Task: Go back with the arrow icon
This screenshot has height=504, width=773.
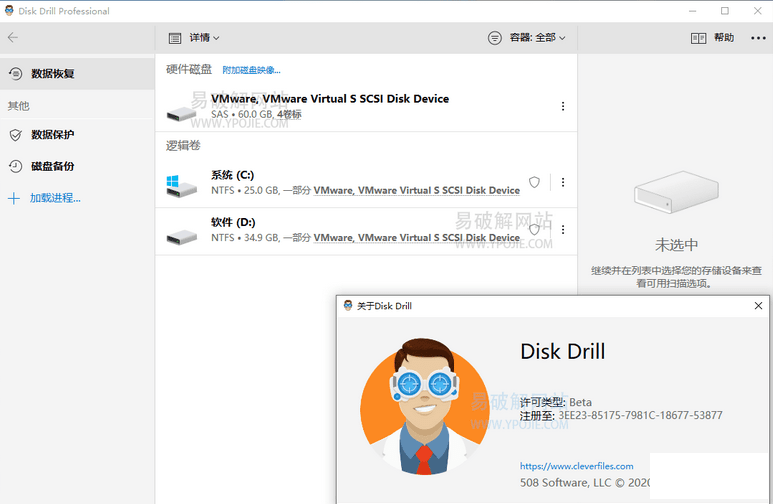Action: 13,37
